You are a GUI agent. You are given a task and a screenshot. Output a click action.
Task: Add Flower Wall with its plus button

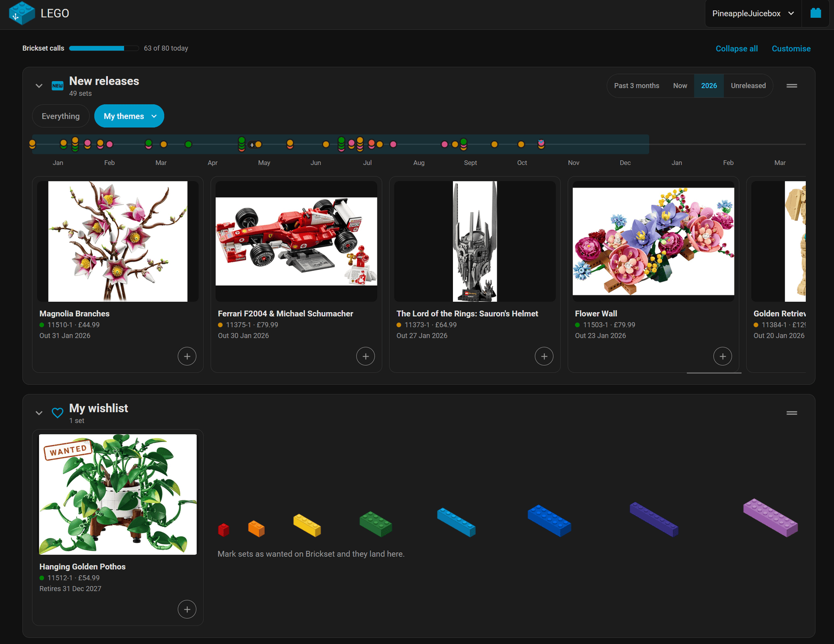point(722,356)
